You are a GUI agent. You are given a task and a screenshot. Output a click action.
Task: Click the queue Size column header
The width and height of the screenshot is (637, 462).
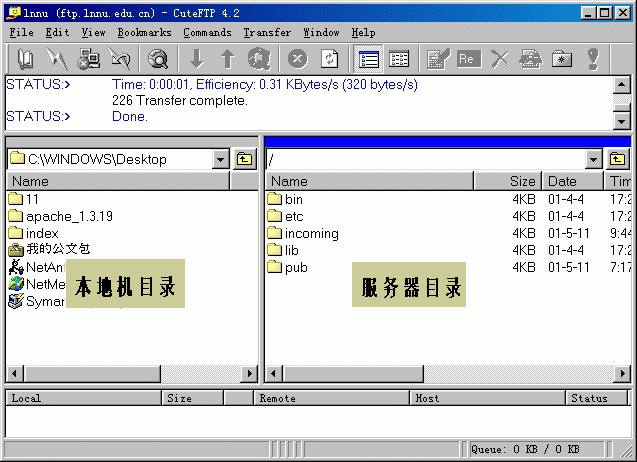(x=193, y=398)
